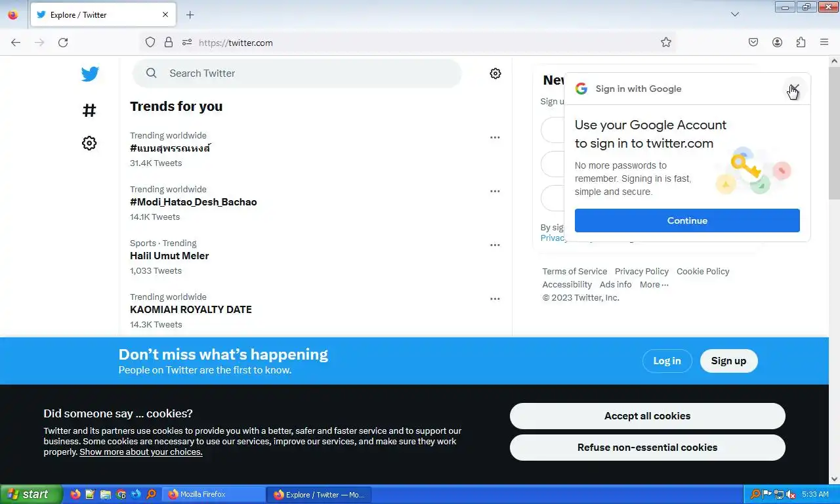Viewport: 840px width, 504px height.
Task: Accept all cookies
Action: click(x=647, y=416)
